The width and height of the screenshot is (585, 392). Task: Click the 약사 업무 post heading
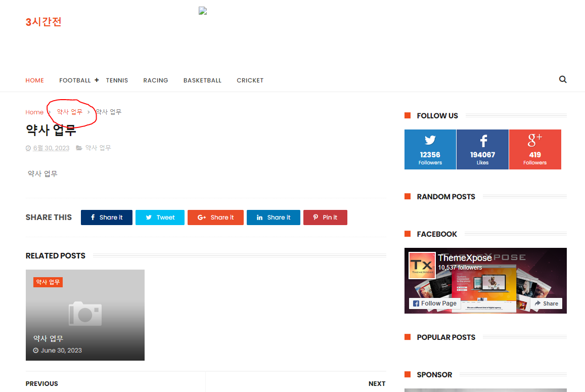(x=51, y=130)
